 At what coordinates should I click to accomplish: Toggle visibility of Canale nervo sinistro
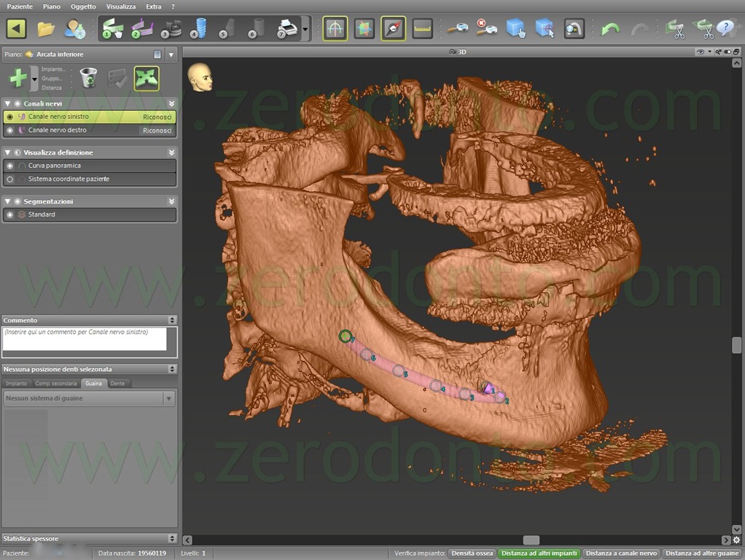(x=10, y=117)
